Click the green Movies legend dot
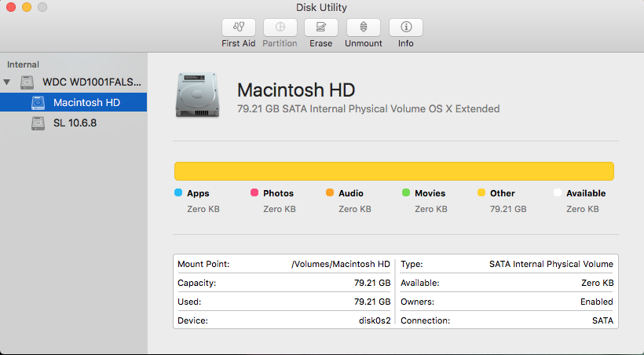 [406, 192]
